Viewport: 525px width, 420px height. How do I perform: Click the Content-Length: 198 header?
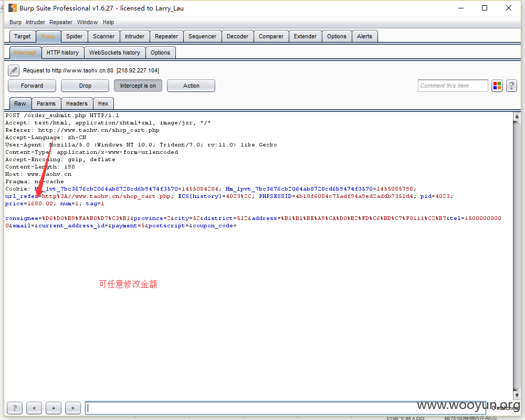click(x=40, y=167)
